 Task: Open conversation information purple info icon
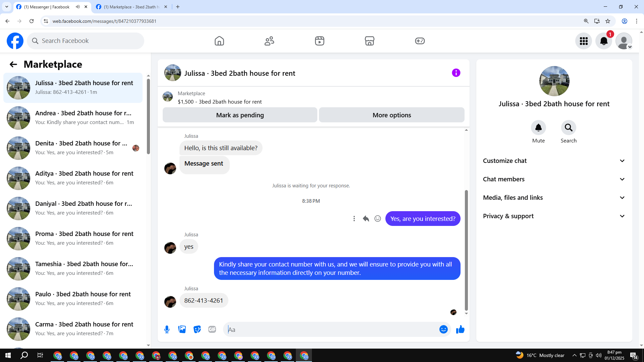[456, 73]
